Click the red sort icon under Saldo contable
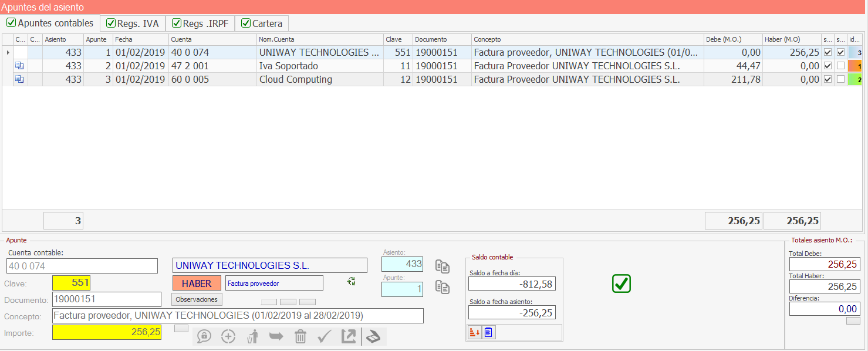Image resolution: width=868 pixels, height=351 pixels. [x=475, y=332]
